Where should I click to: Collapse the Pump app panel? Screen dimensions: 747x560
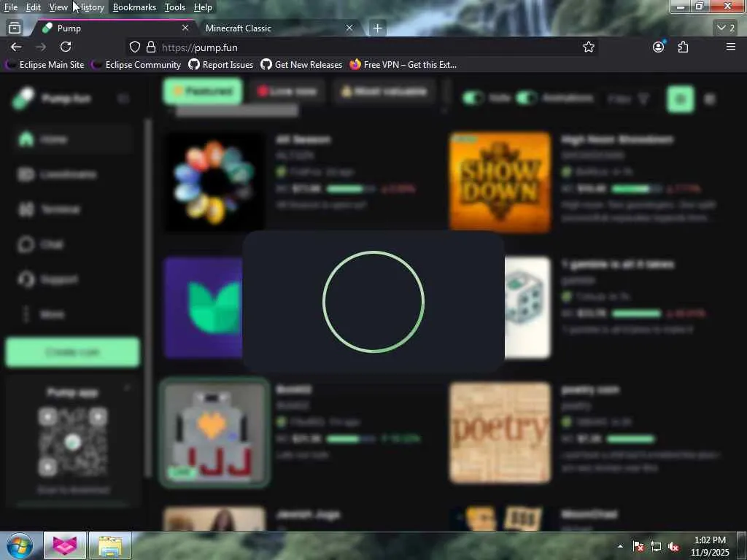[127, 389]
